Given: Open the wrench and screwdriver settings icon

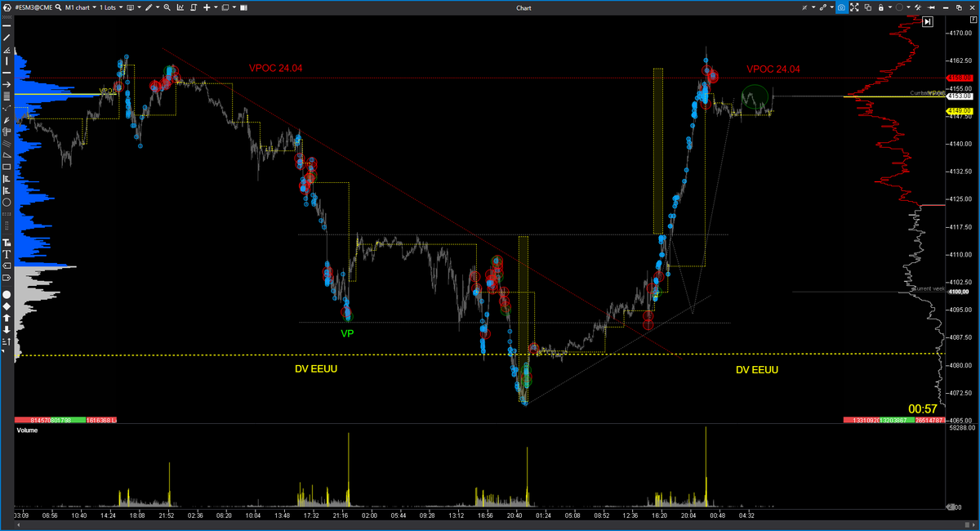Looking at the screenshot, I should click(x=918, y=7).
